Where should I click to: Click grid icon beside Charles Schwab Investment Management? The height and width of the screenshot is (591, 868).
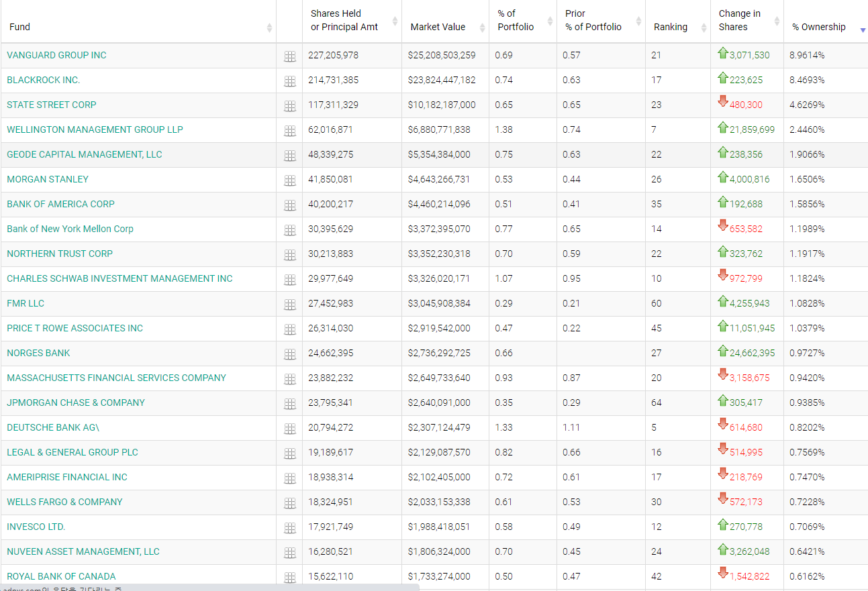click(290, 280)
